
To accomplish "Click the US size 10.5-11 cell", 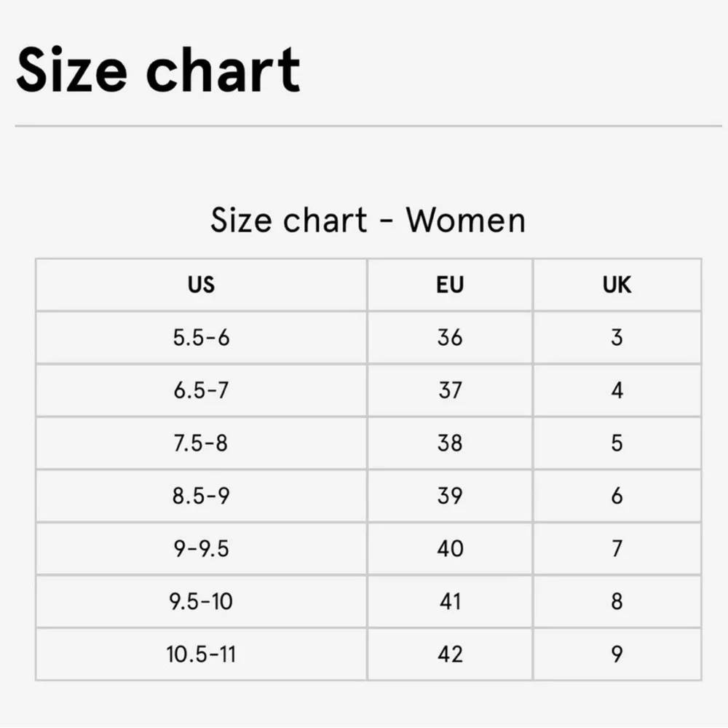I will pos(201,654).
